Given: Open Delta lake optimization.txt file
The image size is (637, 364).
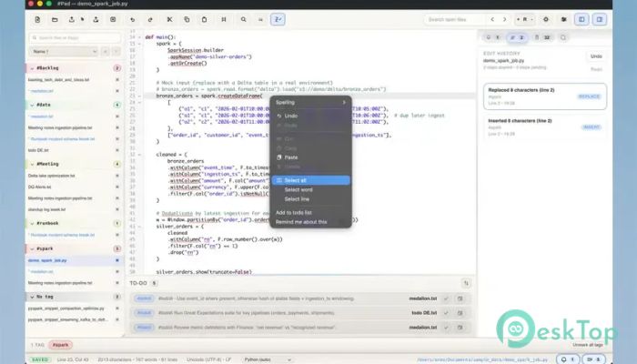Looking at the screenshot, I should click(52, 176).
